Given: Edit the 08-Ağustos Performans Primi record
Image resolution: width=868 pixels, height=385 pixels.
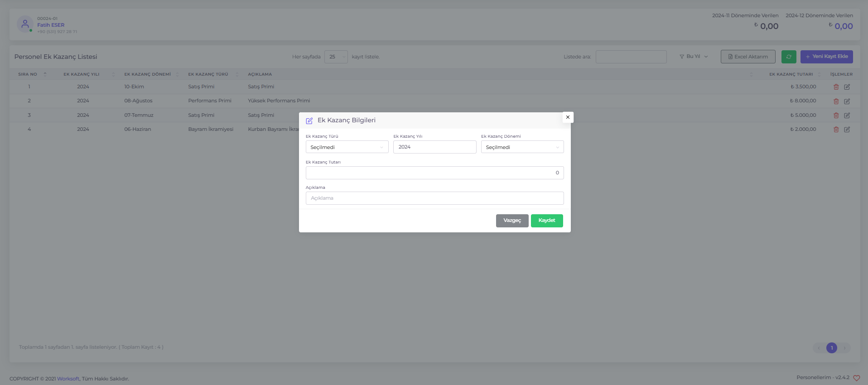Looking at the screenshot, I should click(x=847, y=101).
